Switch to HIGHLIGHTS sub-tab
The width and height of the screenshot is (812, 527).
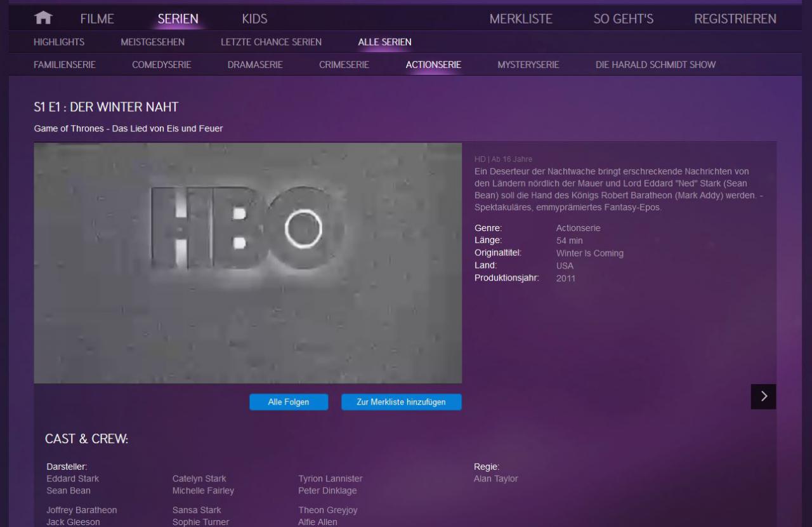coord(59,42)
